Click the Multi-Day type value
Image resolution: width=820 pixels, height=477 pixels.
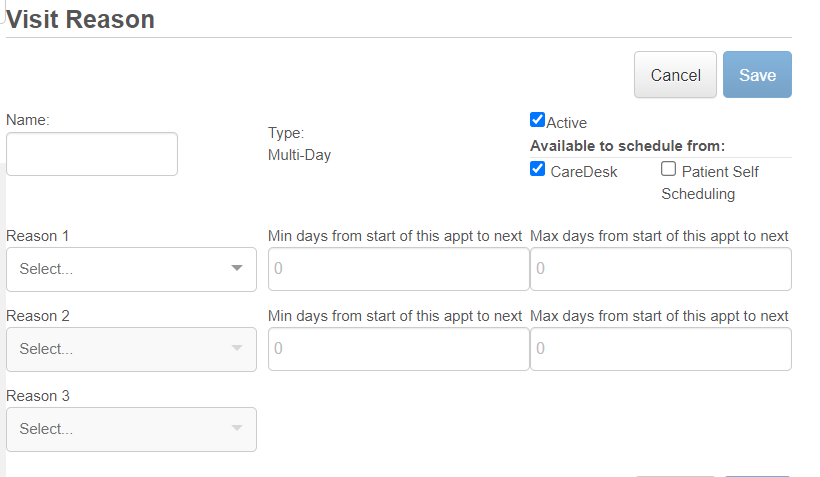point(299,155)
